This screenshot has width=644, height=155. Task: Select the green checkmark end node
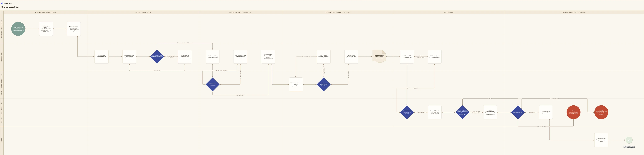(629, 140)
